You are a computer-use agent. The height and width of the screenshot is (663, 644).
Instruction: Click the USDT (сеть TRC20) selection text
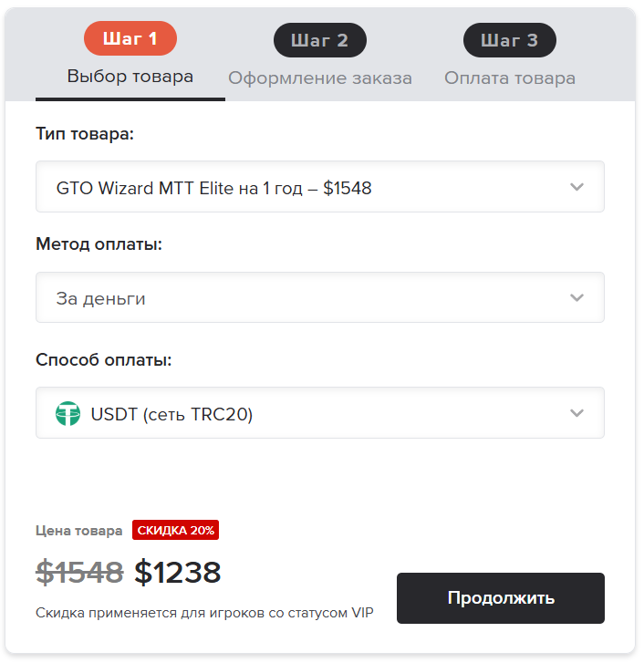[x=171, y=414]
